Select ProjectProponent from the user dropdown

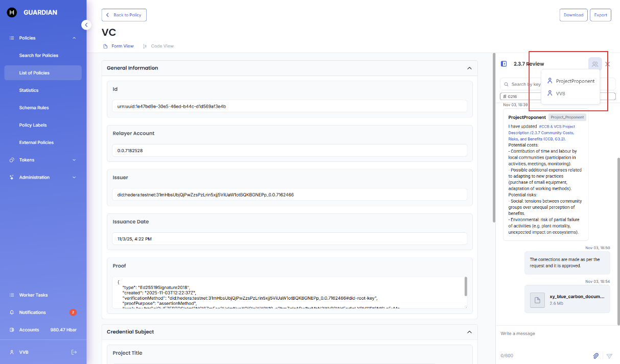[575, 81]
